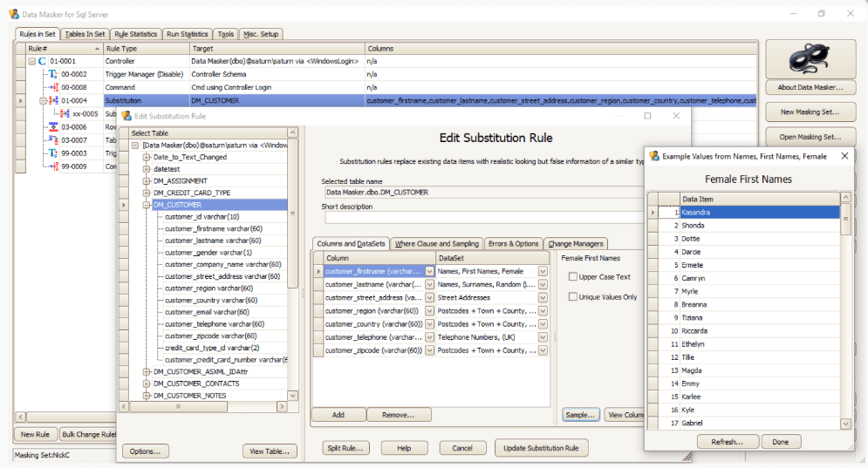Click the Data Masker mask logo image
868x468 pixels.
[x=810, y=58]
